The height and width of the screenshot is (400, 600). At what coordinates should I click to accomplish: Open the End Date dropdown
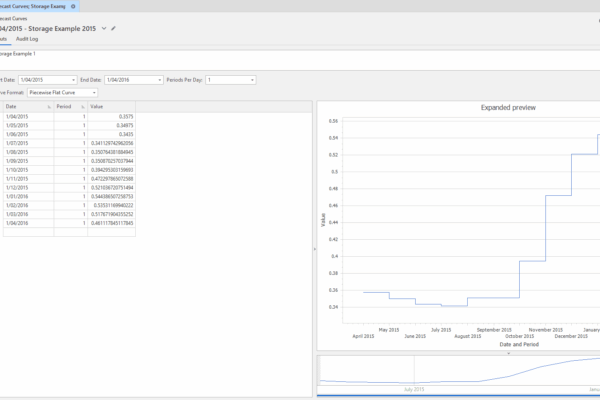pyautogui.click(x=160, y=80)
